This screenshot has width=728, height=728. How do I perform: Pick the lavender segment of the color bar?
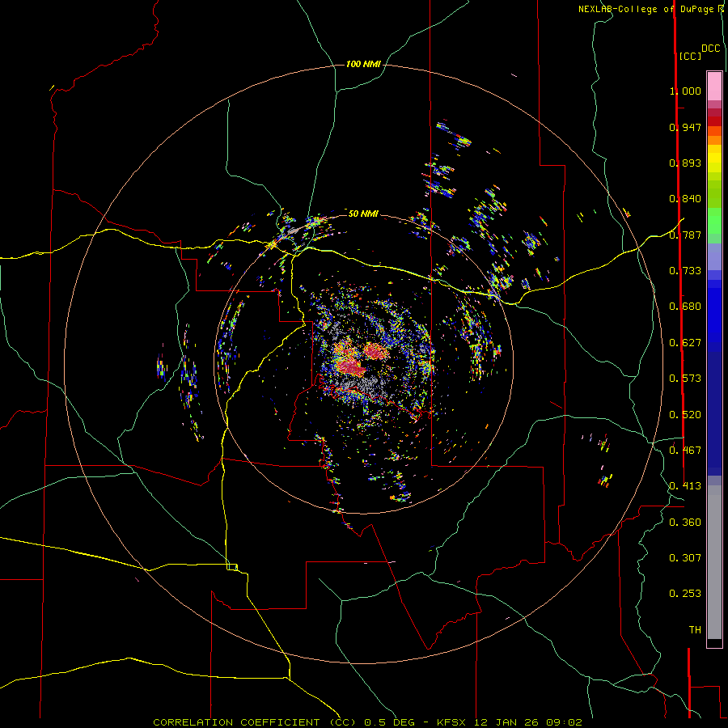714,256
